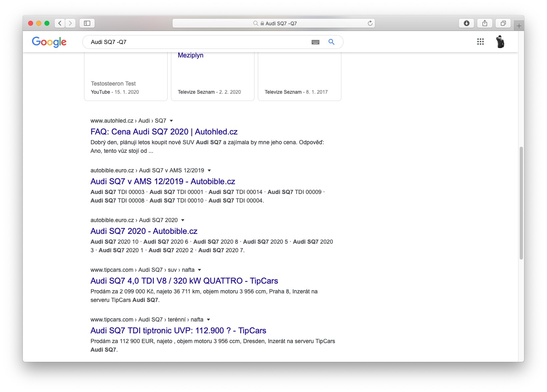The width and height of the screenshot is (547, 392).
Task: Open 'FAQ: Cena Audi SQ7 2020 | Autohled.cz' result
Action: coord(164,132)
